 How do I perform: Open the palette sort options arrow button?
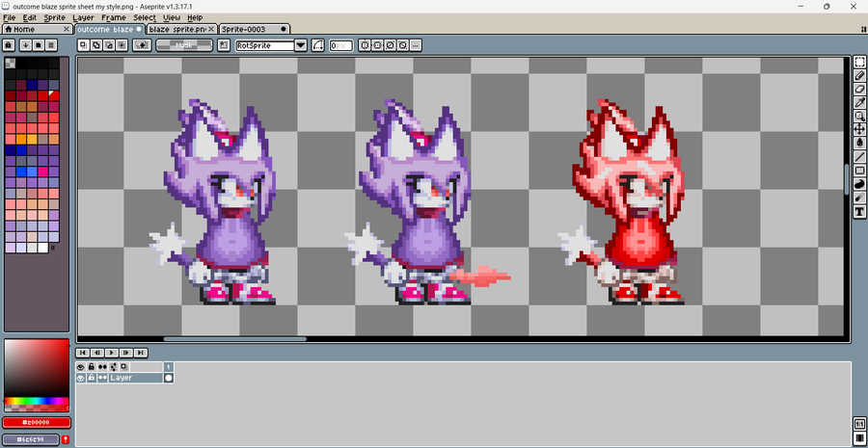[25, 45]
